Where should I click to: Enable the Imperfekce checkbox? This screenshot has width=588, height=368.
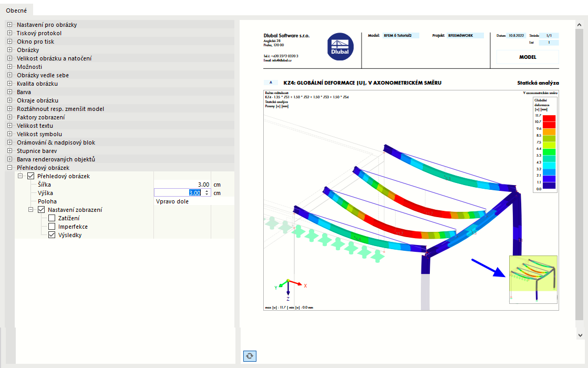(51, 227)
